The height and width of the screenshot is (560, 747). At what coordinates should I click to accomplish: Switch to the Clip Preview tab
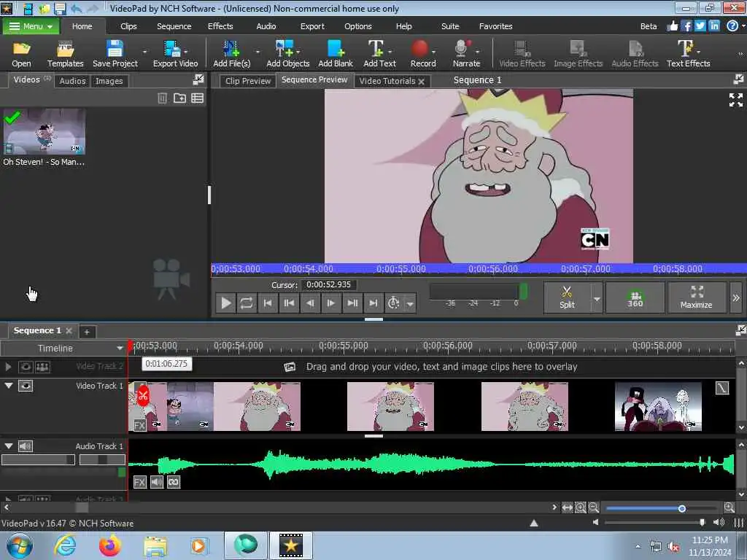coord(248,81)
